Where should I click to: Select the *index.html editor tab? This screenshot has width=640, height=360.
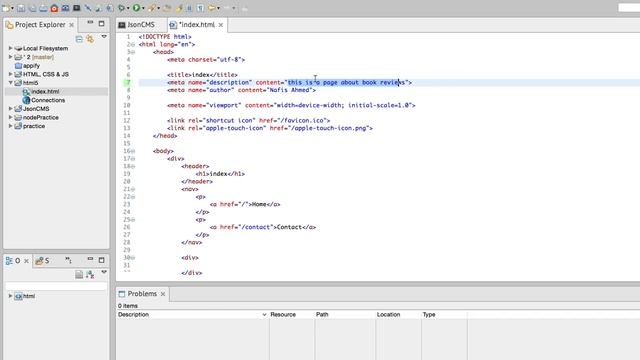[x=197, y=25]
